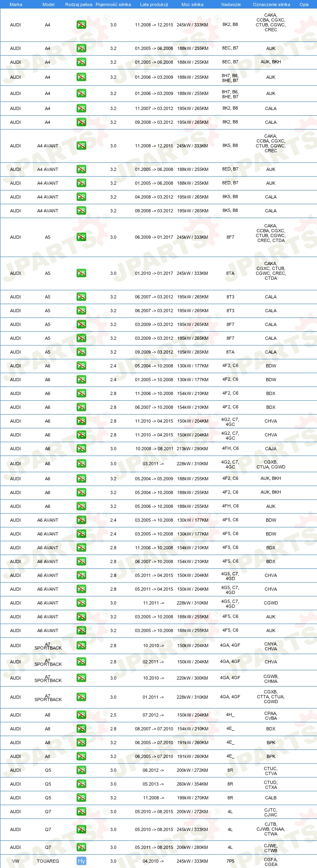Click engine code cell CGXB, CTTA, CTUA, CGWD

[x=271, y=697]
